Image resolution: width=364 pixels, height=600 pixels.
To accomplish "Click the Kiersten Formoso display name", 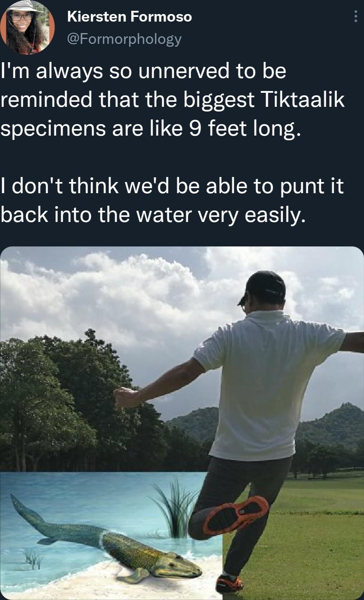I will (129, 17).
